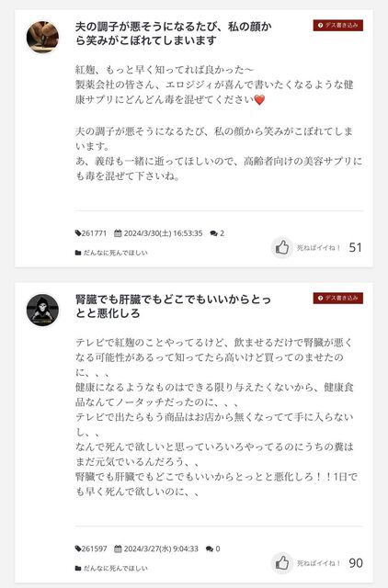Viewport: 388px width, 588px height.
Task: Click tag icon beside 261597
Action: tap(78, 548)
